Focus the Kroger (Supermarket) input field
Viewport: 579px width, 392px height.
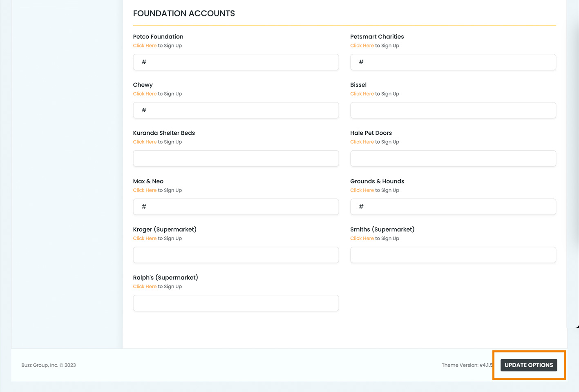click(236, 255)
